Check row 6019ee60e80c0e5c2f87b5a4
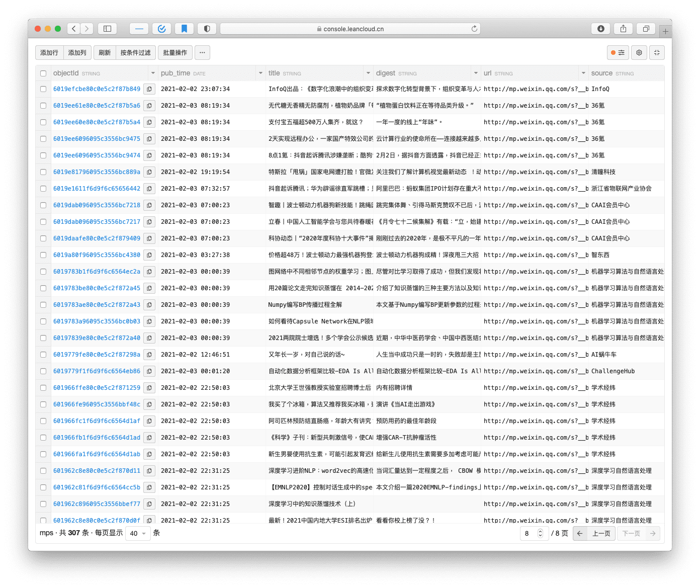The width and height of the screenshot is (700, 588). point(43,122)
